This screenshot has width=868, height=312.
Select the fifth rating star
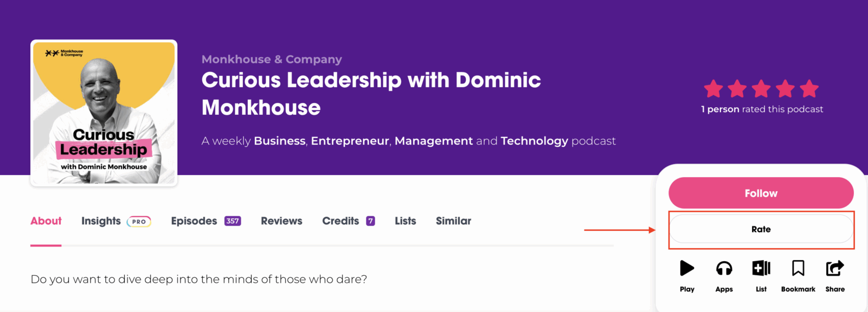[809, 89]
